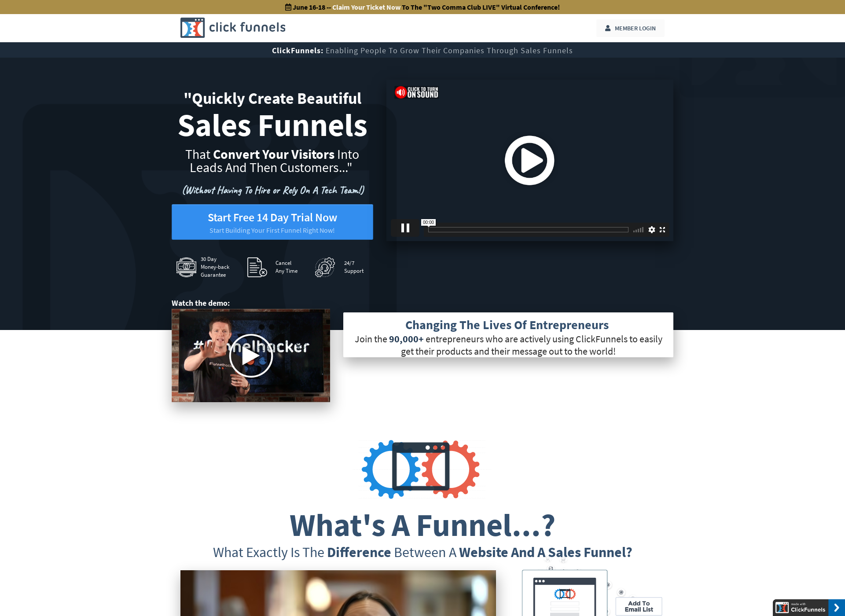Toggle sound on for the video
The image size is (845, 616).
(x=416, y=92)
